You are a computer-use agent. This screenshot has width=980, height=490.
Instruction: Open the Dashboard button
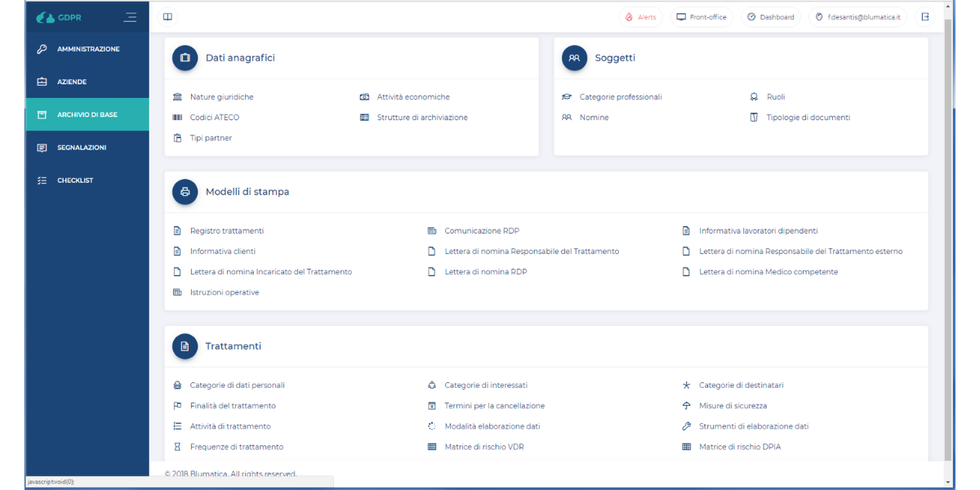tap(770, 17)
